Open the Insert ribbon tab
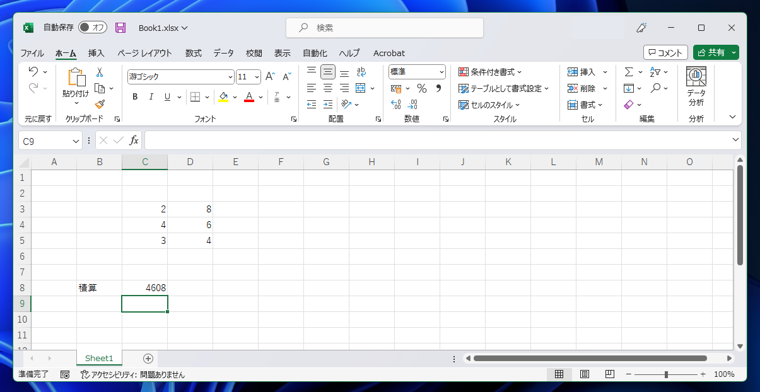Image resolution: width=760 pixels, height=392 pixels. 96,53
